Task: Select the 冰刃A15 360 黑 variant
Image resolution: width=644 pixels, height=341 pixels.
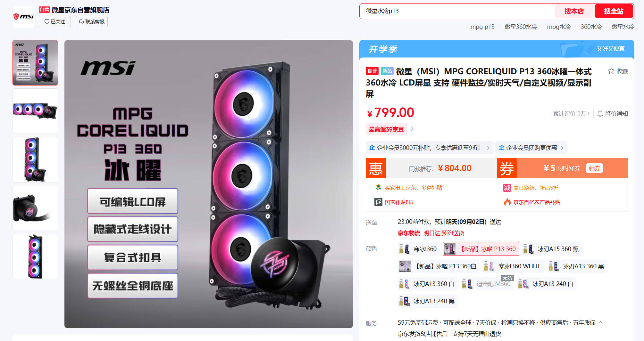Action: [551, 249]
